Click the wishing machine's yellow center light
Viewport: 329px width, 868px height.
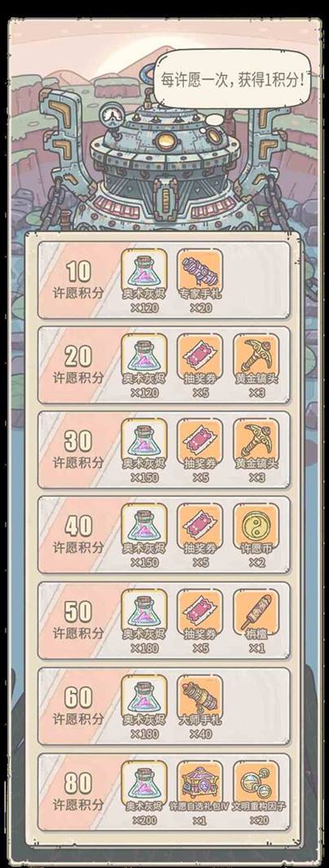[x=164, y=141]
